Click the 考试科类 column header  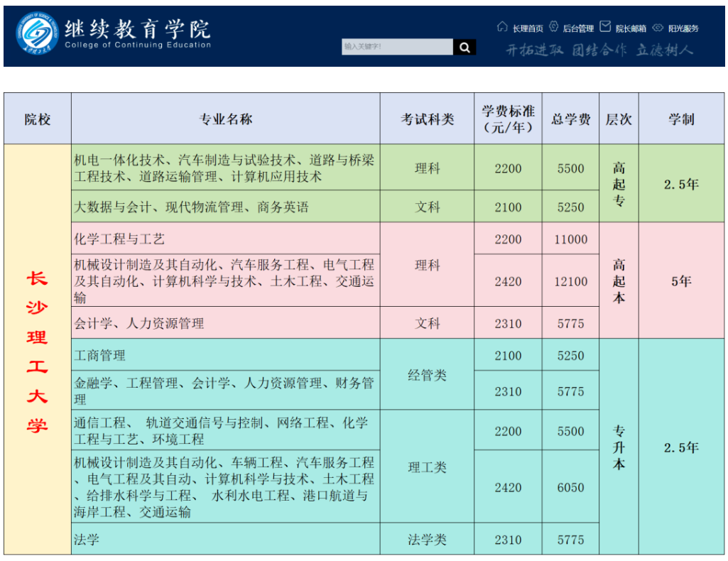pos(427,119)
